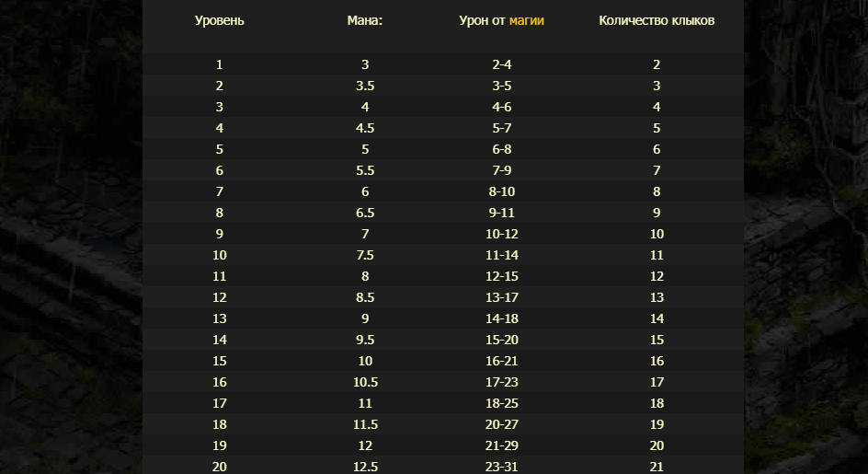Screen dimensions: 868x474
Task: Click mana value 10.5 for level 16
Action: (x=365, y=382)
